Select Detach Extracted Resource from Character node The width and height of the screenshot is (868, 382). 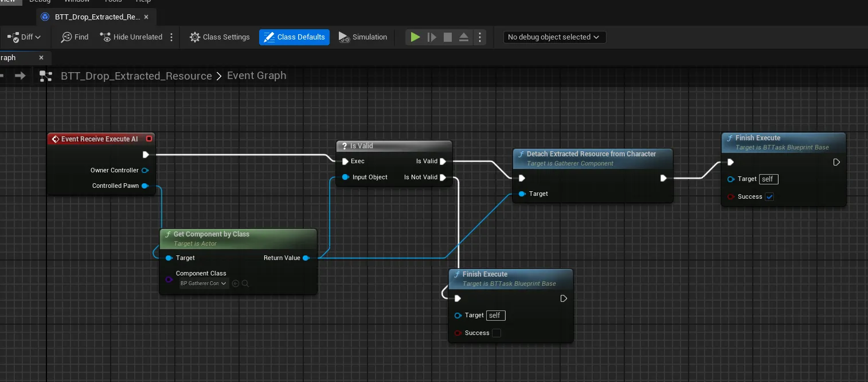[592, 158]
